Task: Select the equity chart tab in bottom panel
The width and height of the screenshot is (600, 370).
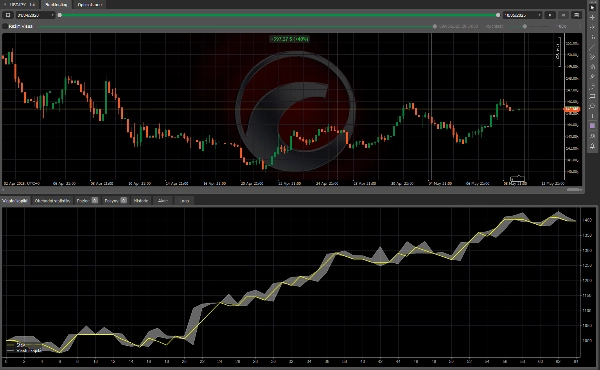Action: [x=15, y=200]
